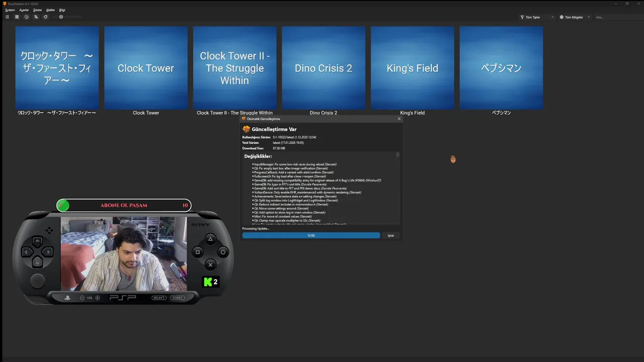Open the System menu

pyautogui.click(x=10, y=10)
